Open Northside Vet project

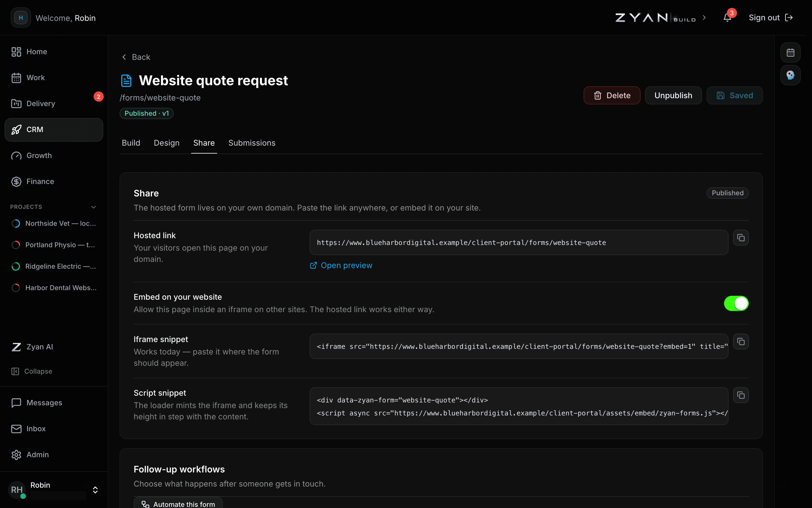tap(54, 224)
